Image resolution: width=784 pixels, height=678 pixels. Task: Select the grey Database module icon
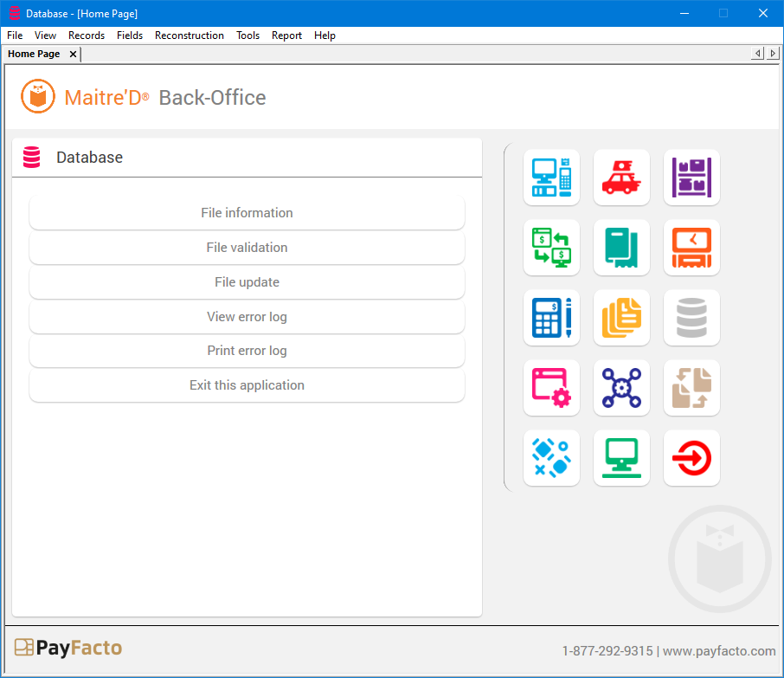point(691,318)
